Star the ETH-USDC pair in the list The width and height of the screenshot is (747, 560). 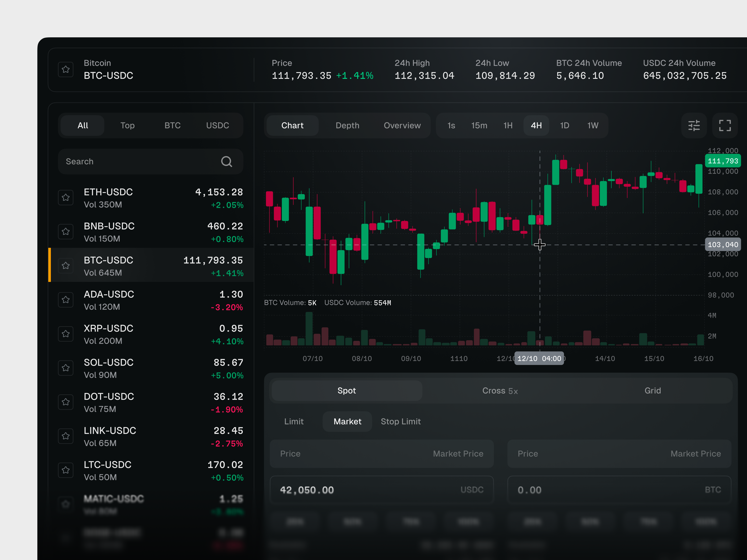(66, 197)
